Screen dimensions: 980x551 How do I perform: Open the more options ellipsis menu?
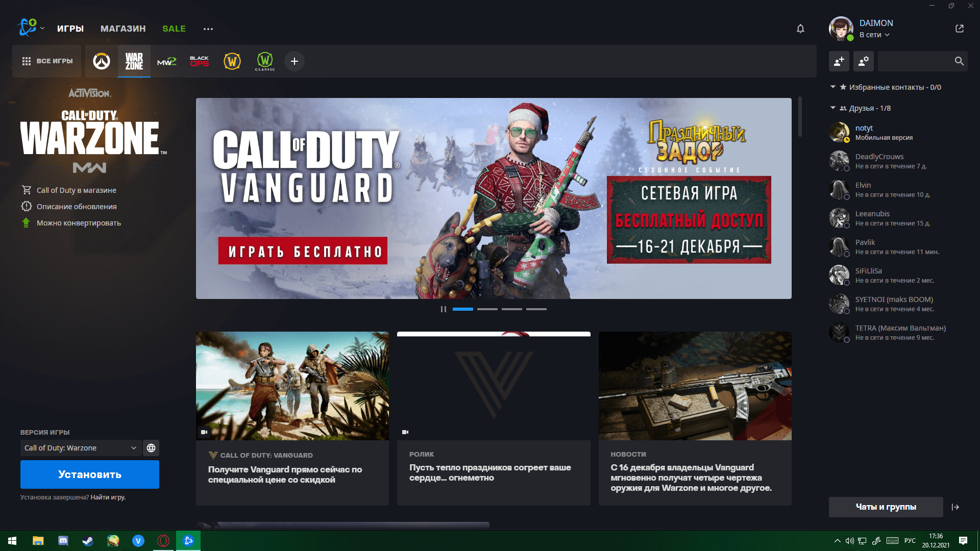tap(208, 29)
